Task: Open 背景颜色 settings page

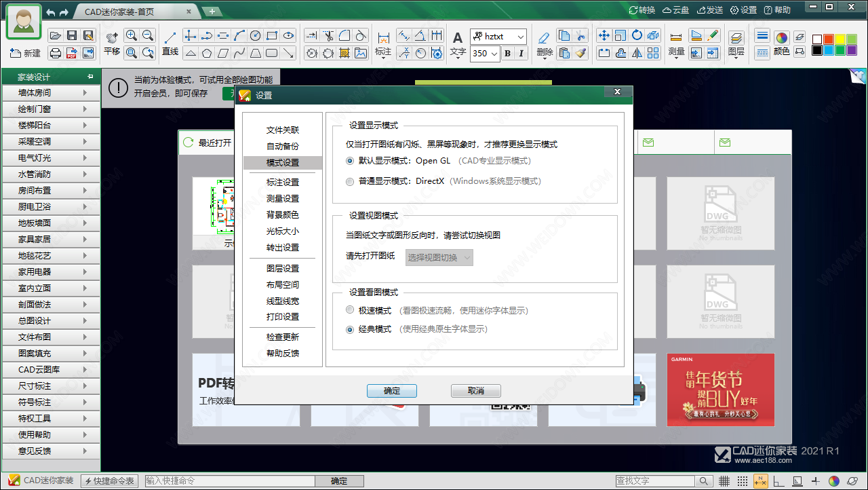Action: click(283, 214)
